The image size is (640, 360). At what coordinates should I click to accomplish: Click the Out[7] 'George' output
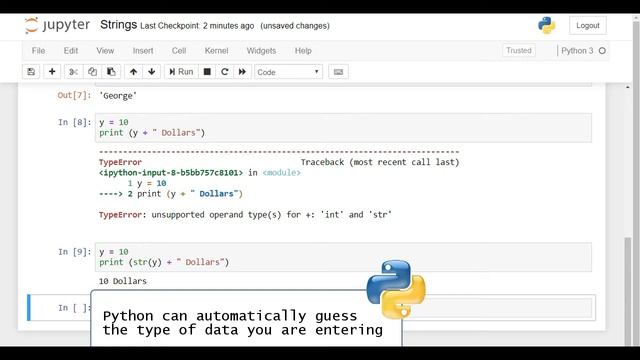(x=118, y=96)
